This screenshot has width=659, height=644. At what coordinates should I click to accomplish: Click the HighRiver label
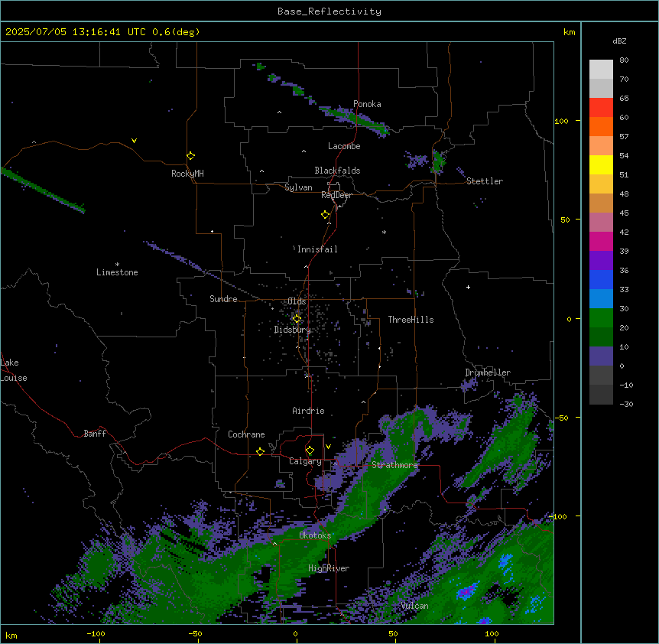pyautogui.click(x=329, y=568)
